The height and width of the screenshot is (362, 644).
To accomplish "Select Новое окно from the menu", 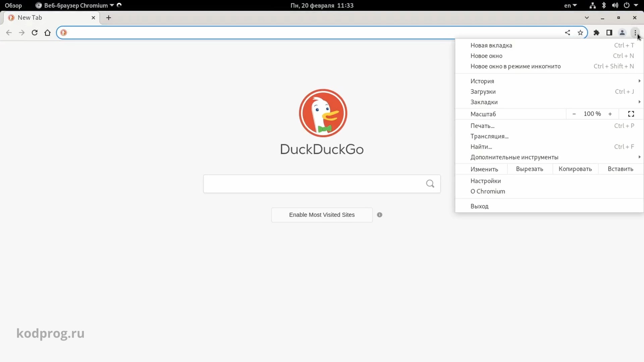I will click(549, 56).
